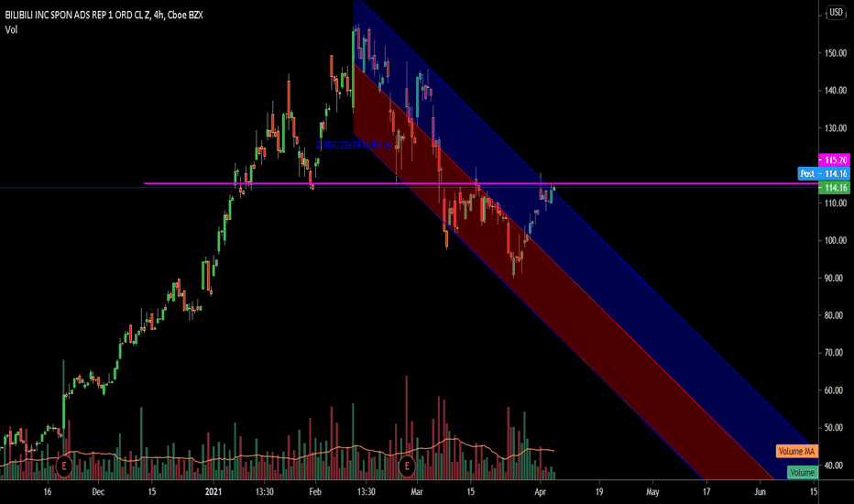Image resolution: width=854 pixels, height=504 pixels.
Task: Click the December earnings 'E' marker
Action: tap(64, 466)
